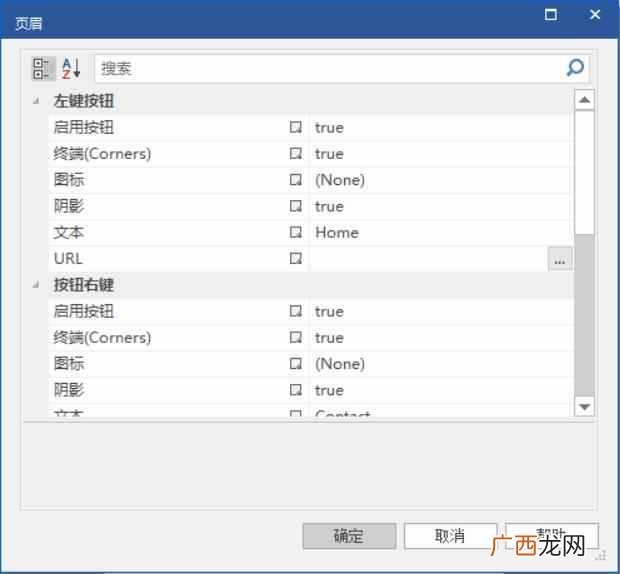Select the 终端(Corners) label under 左键按钮

click(102, 153)
